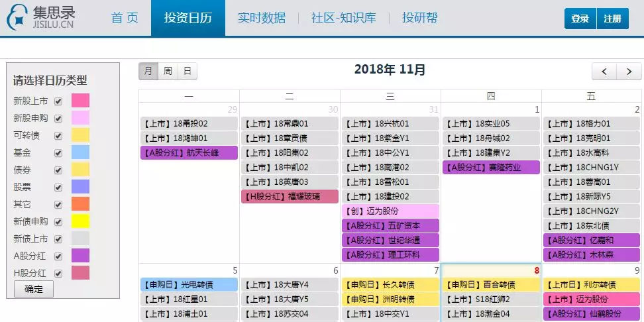
Task: Click the 注册 button
Action: point(612,19)
